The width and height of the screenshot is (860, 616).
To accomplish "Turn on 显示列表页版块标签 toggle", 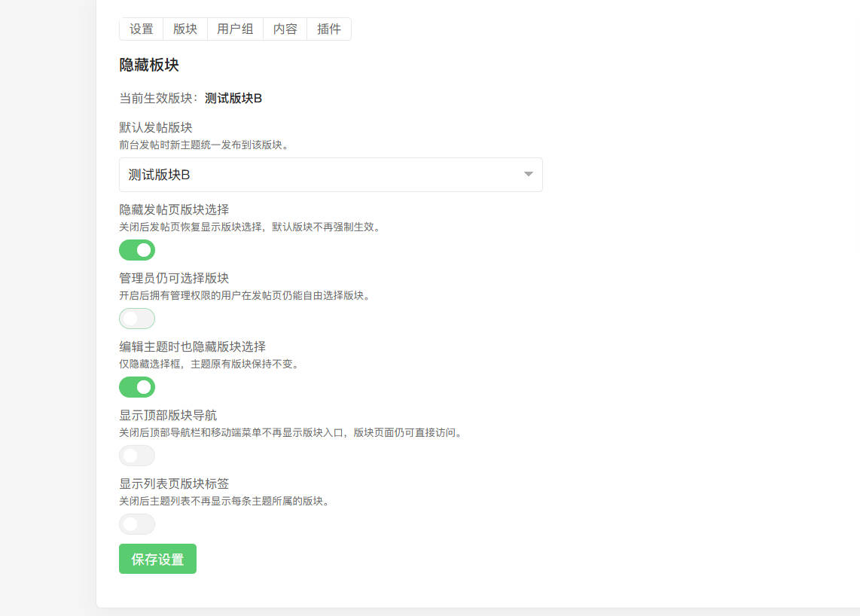I will pos(137,524).
